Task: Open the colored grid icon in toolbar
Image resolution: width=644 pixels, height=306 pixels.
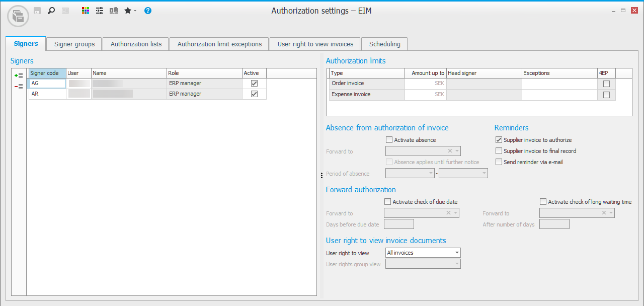Action: pos(86,11)
